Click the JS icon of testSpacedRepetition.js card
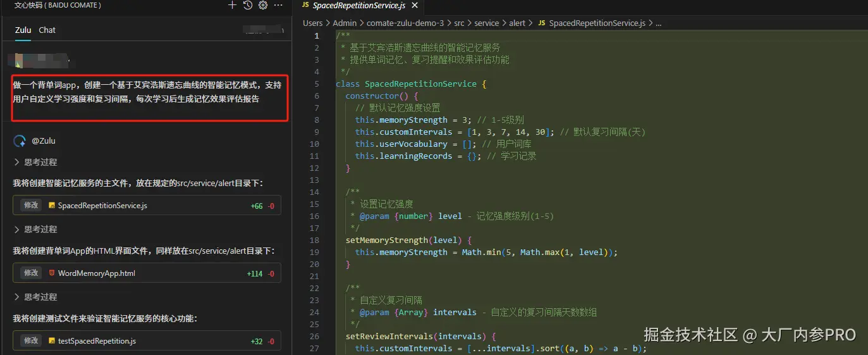868x355 pixels. click(52, 340)
